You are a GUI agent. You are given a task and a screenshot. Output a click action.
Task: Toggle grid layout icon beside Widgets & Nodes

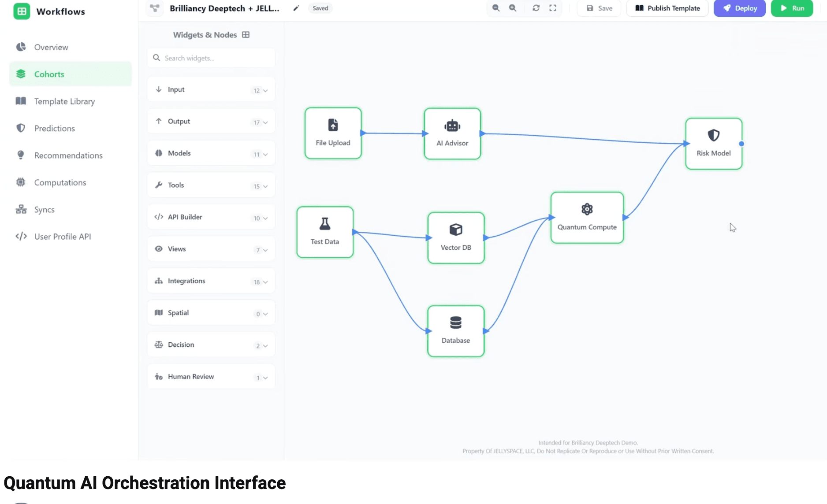coord(246,35)
